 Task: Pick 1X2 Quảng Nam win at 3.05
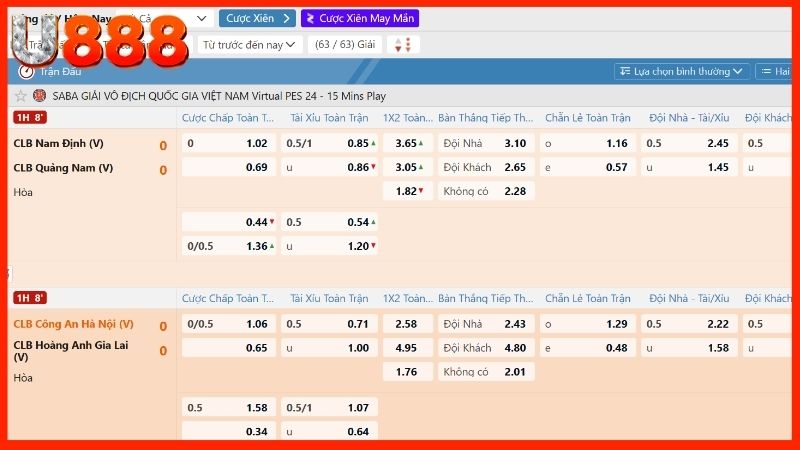tap(408, 167)
